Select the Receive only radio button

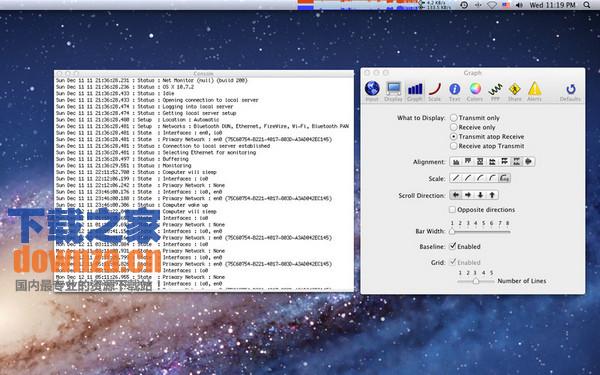click(453, 127)
